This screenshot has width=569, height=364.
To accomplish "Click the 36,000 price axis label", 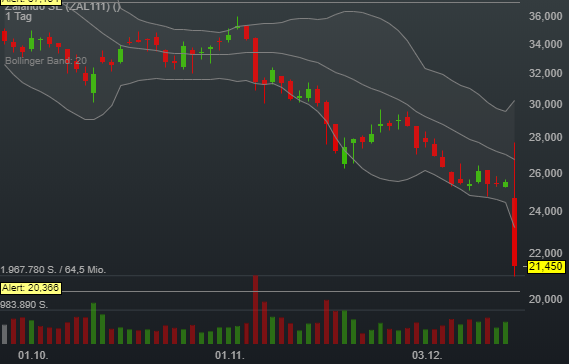I will click(545, 16).
